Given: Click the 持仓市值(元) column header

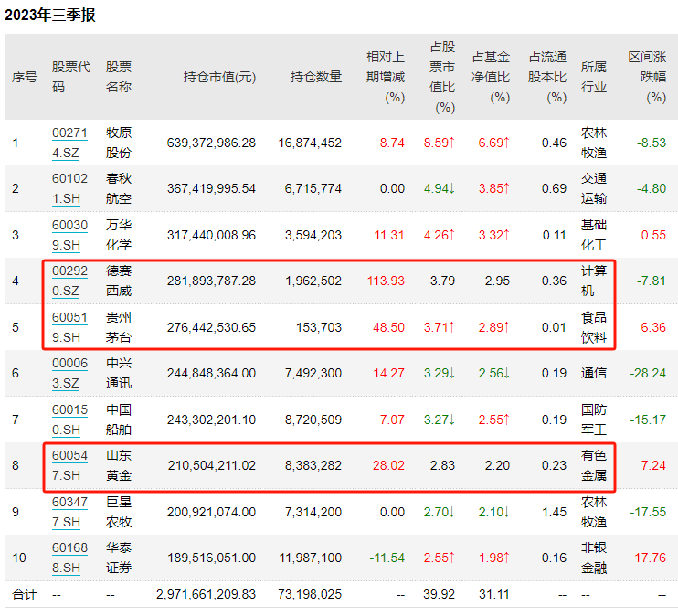Looking at the screenshot, I should pyautogui.click(x=219, y=77).
